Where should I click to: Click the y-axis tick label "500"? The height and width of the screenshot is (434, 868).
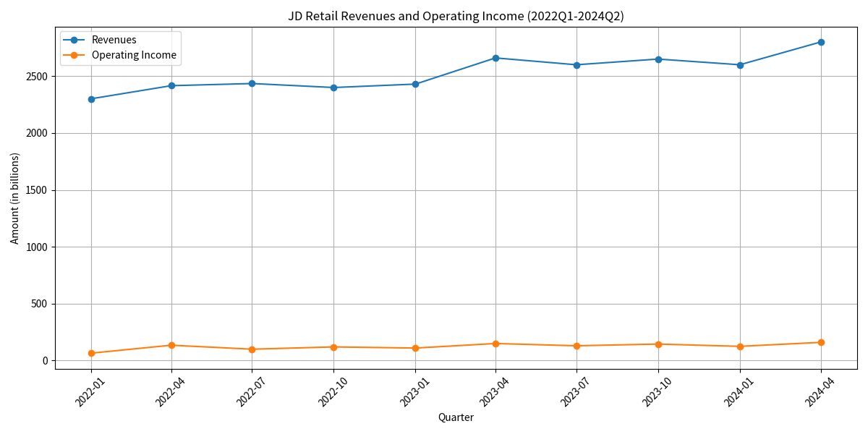point(39,304)
